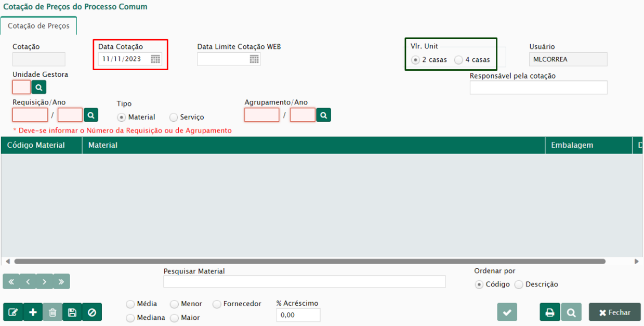The width and height of the screenshot is (644, 326).
Task: Click the Requisição/Ano search magnifier
Action: pos(90,115)
